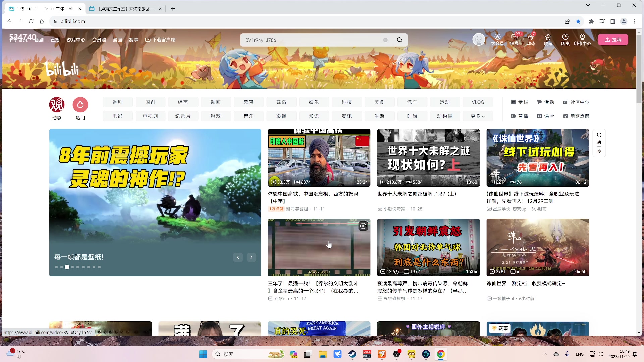This screenshot has width=644, height=362.
Task: Open 游戏中心 in top navigation
Action: point(76,40)
